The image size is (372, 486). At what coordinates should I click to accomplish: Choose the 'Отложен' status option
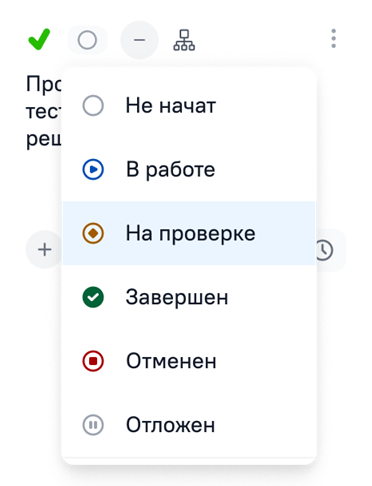189,425
